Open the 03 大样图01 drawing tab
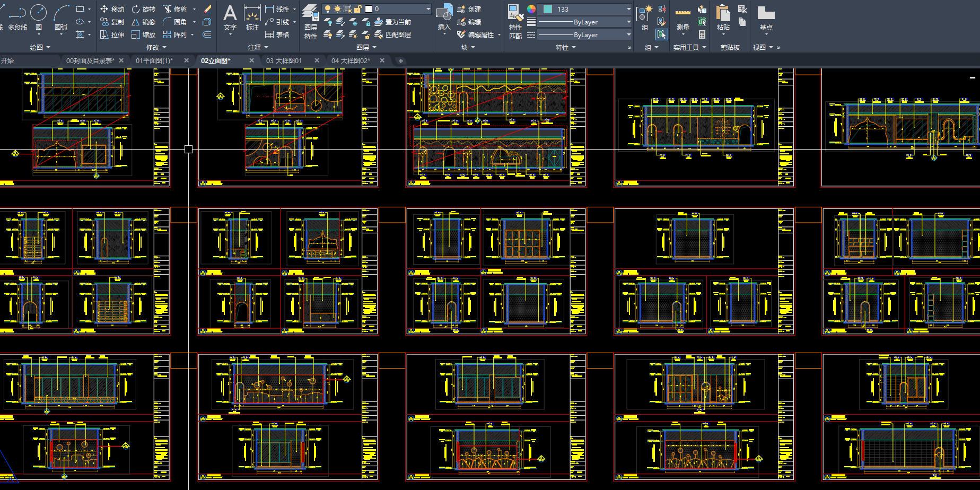The width and height of the screenshot is (980, 490). 284,60
